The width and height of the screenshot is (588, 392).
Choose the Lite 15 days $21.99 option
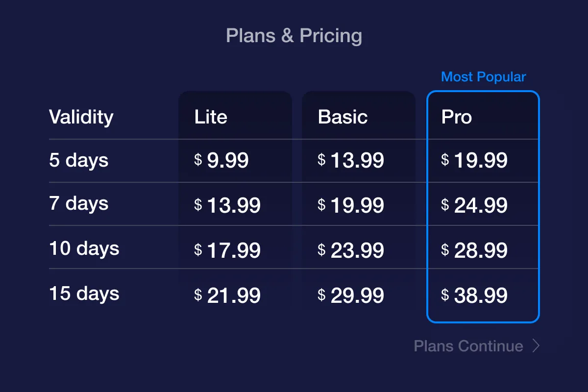click(x=227, y=295)
